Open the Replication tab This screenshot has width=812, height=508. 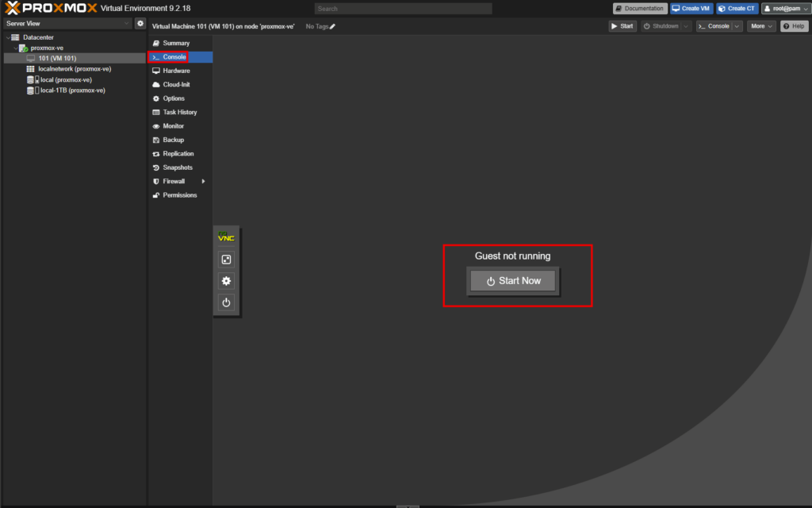180,154
